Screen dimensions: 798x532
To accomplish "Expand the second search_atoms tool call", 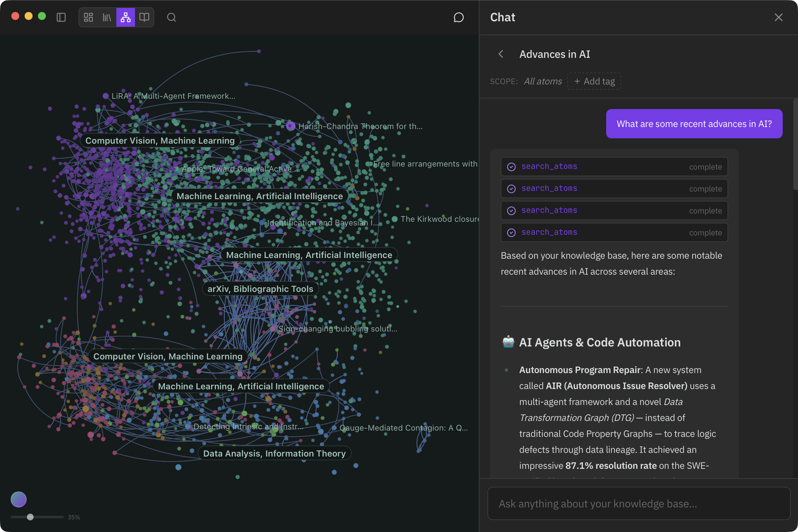I will click(614, 188).
